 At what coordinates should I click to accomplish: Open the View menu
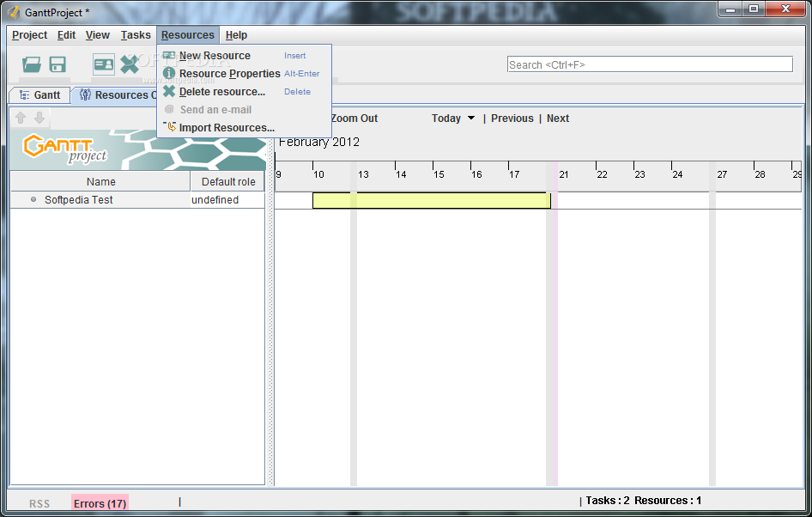point(97,34)
